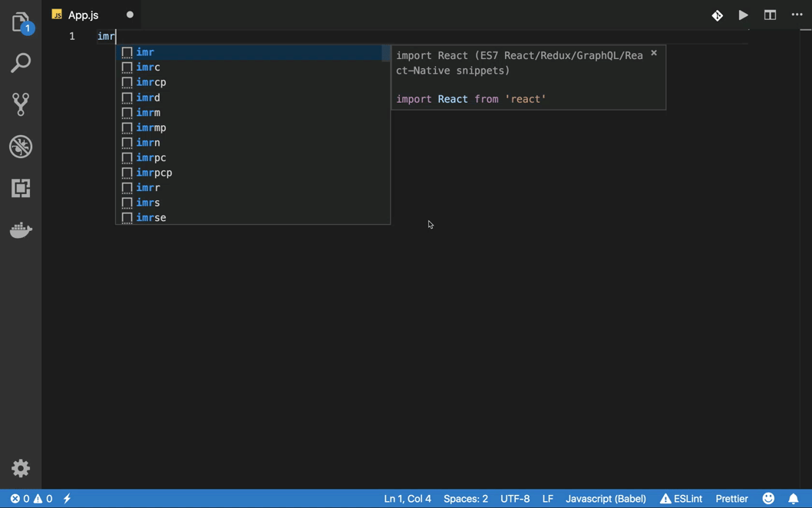The height and width of the screenshot is (508, 812).
Task: Click the suggestion list scrollbar
Action: 386,54
